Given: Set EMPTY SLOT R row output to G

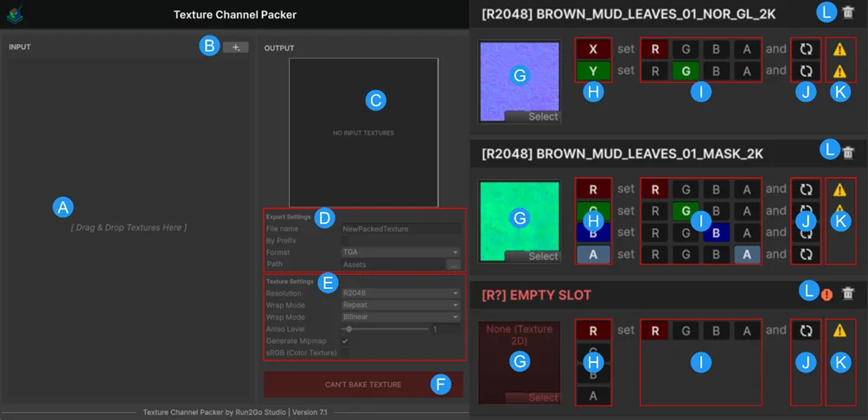Looking at the screenshot, I should coord(686,331).
